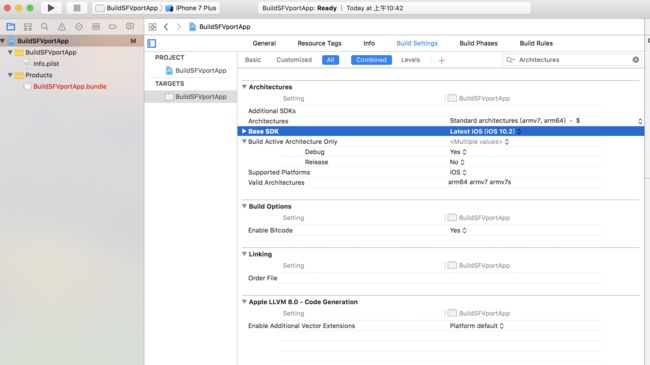
Task: Select the Levels view toggle
Action: 410,60
